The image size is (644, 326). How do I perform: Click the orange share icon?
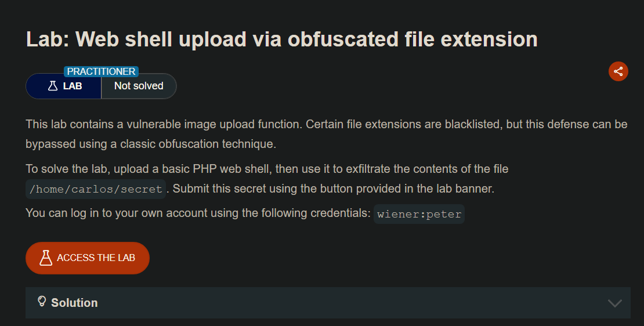[x=618, y=71]
